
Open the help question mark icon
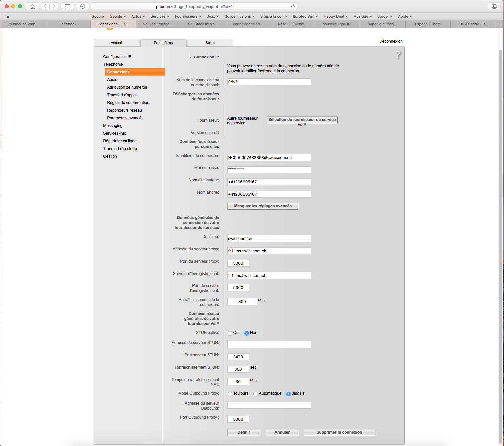398,55
